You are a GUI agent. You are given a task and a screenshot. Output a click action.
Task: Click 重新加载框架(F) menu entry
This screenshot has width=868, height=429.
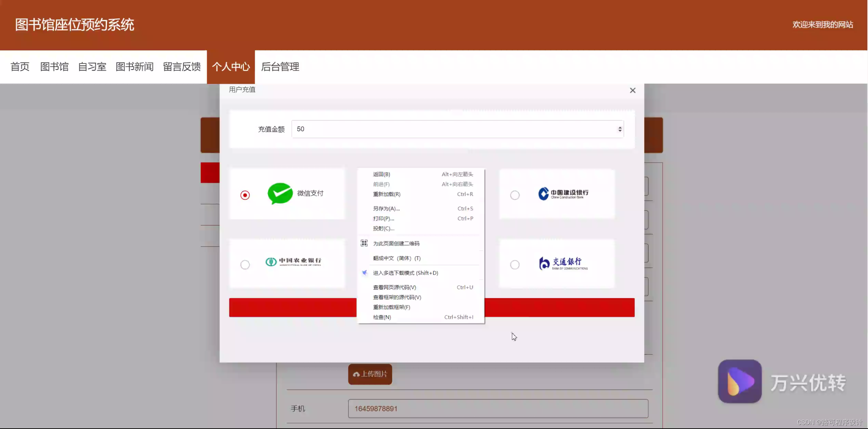pyautogui.click(x=421, y=307)
